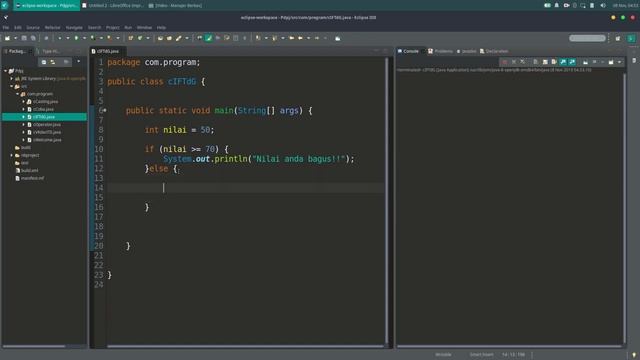Run the program with green Run icon
Screen dimensions: 640x360
coord(76,38)
